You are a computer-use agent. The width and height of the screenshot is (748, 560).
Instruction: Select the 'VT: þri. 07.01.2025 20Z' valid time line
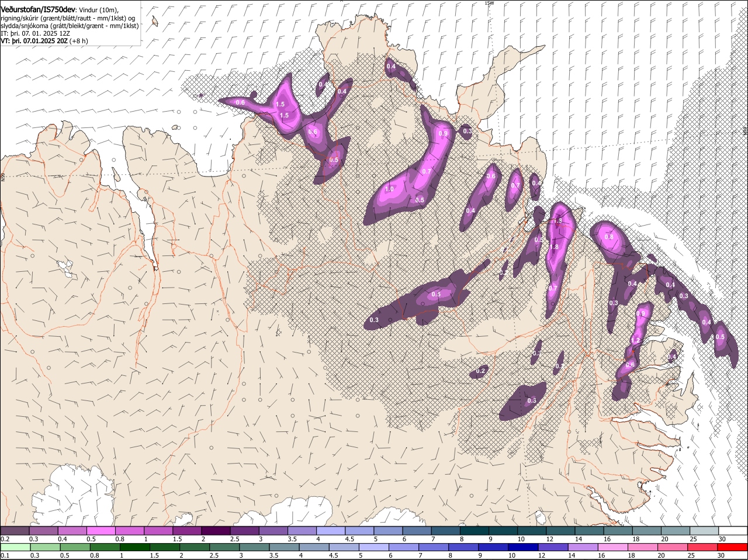pos(34,41)
